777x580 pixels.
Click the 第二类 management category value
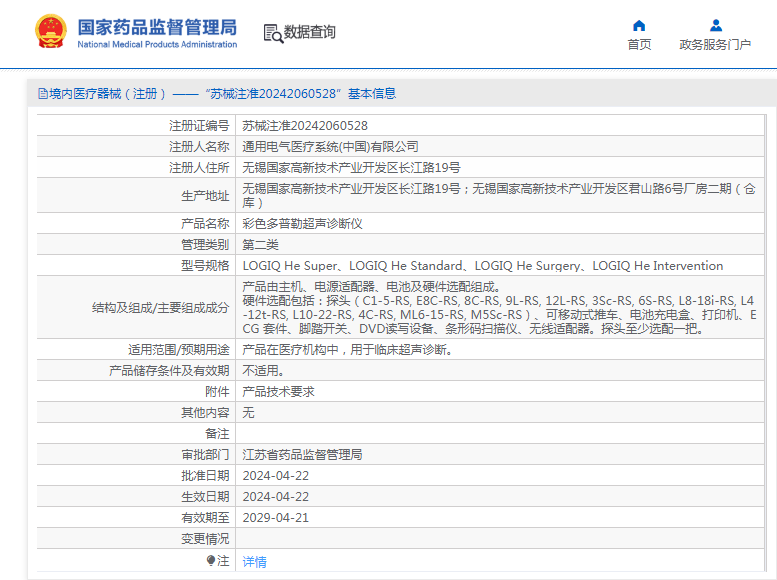point(261,244)
